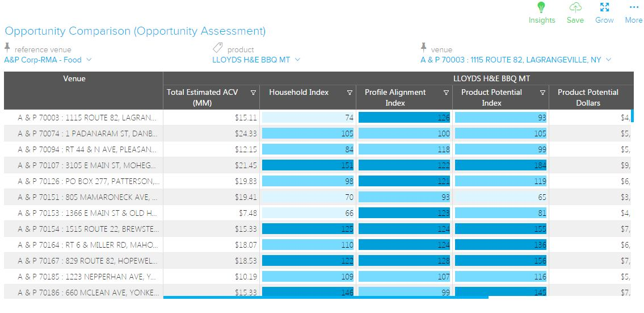Click the Save cloud icon
Screen dimensions: 644x313
click(x=575, y=8)
